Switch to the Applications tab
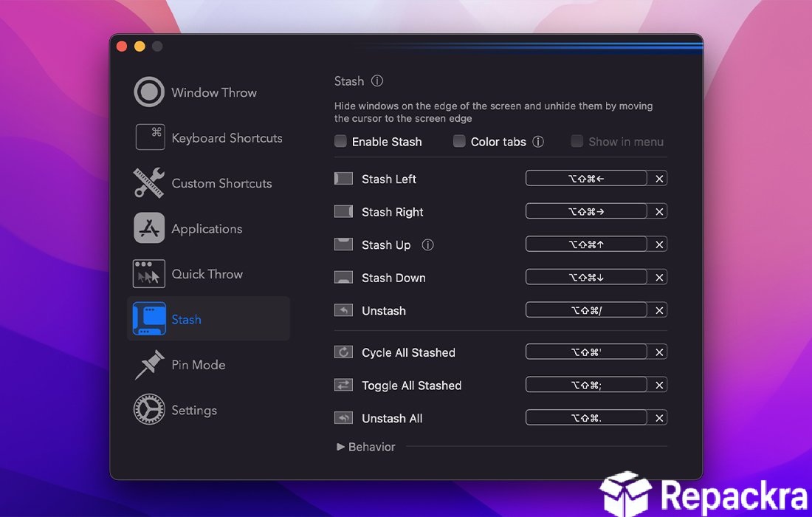The width and height of the screenshot is (812, 517). coord(207,229)
